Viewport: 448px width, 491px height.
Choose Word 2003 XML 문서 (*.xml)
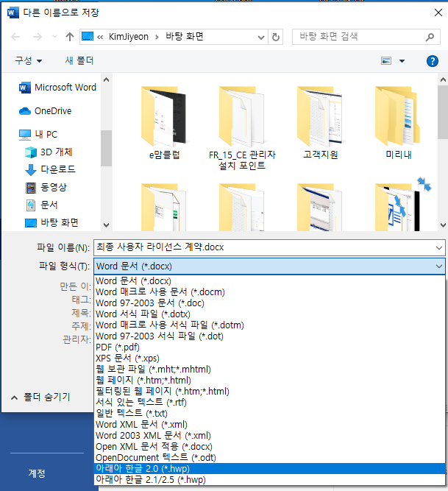269,436
